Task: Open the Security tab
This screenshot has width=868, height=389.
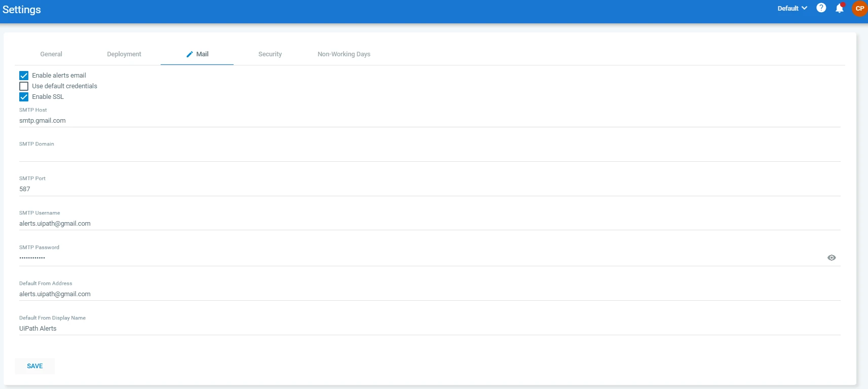Action: tap(270, 54)
